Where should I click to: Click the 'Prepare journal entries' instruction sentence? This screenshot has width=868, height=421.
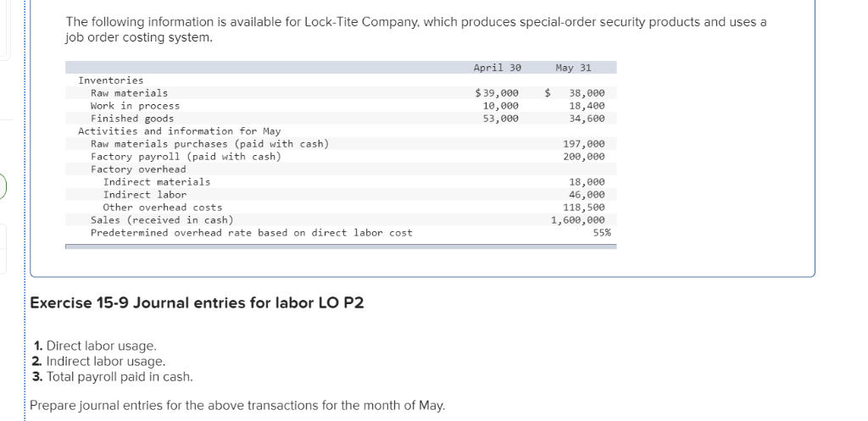click(x=237, y=406)
